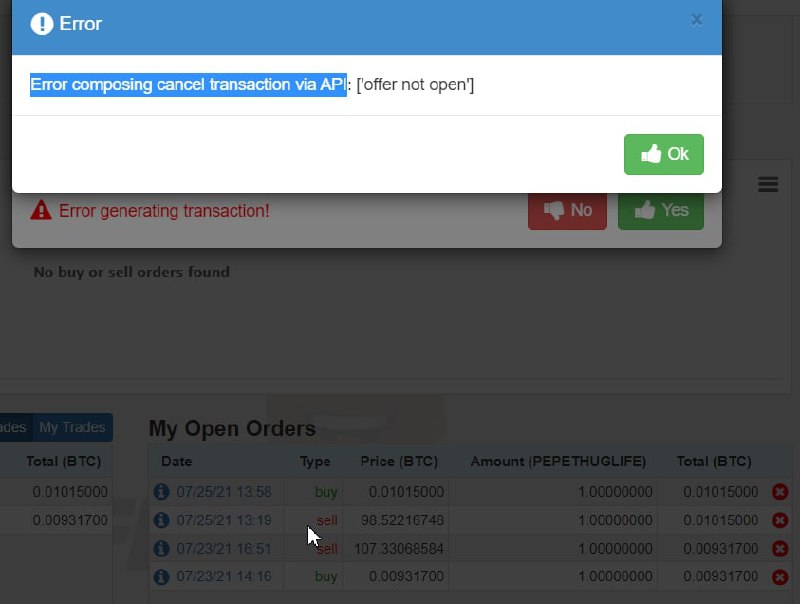
Task: Click the highlighted 'Error composing cancel transaction' text
Action: 188,84
